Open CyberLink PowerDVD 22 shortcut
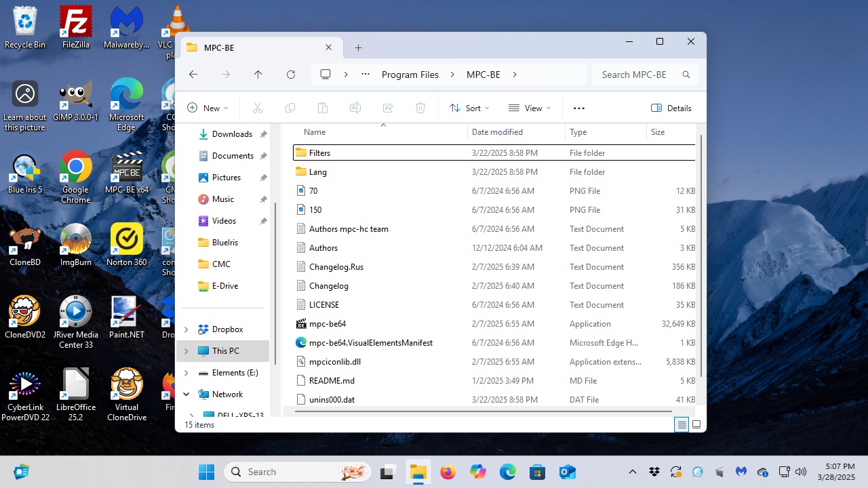Viewport: 868px width, 488px height. 25,395
